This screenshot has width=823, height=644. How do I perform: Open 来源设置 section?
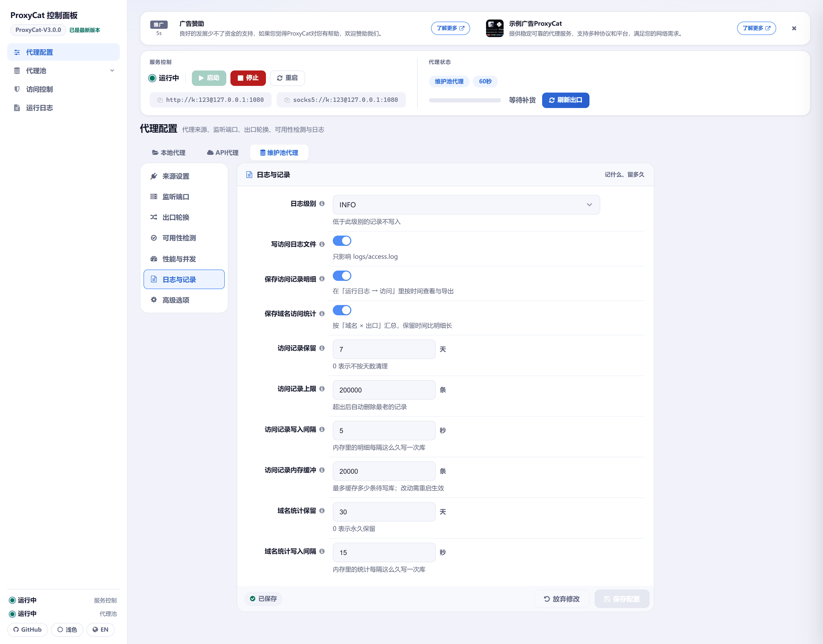tap(184, 176)
